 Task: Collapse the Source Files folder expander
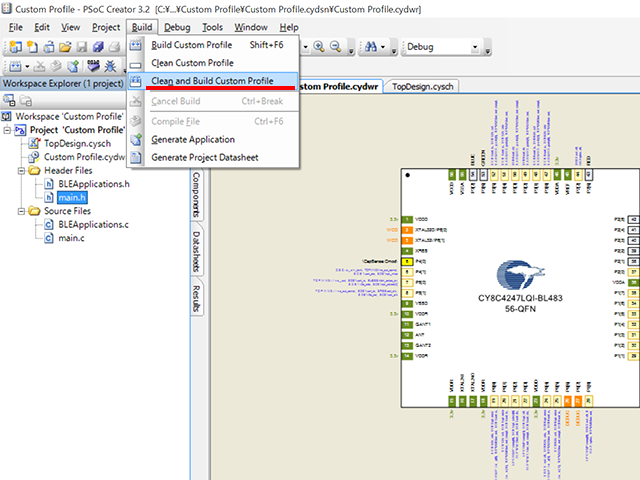[21, 211]
